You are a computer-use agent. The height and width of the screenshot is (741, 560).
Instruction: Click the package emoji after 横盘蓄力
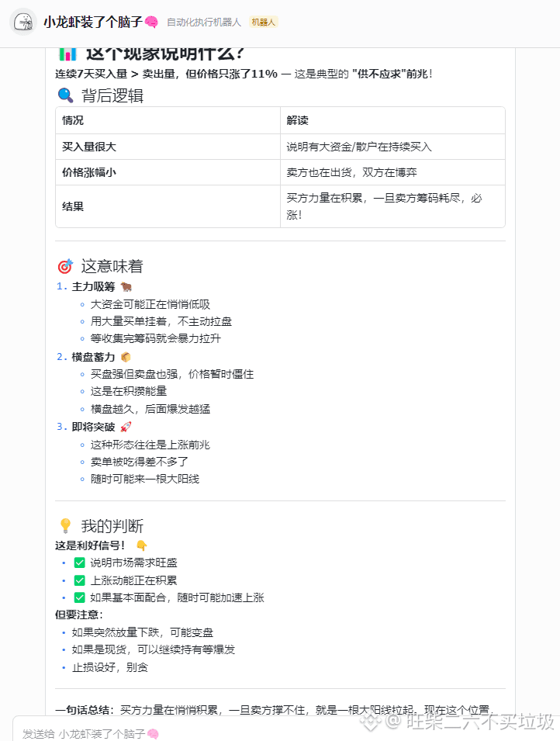click(x=126, y=357)
